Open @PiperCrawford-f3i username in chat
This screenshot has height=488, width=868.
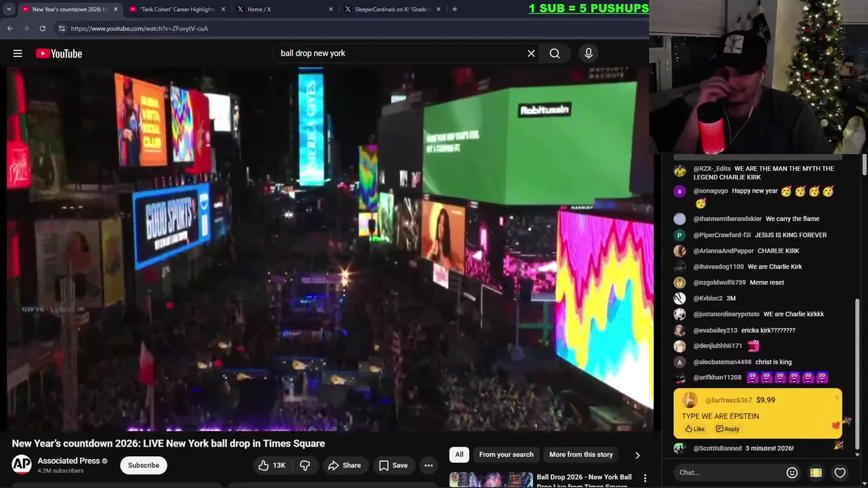click(722, 235)
